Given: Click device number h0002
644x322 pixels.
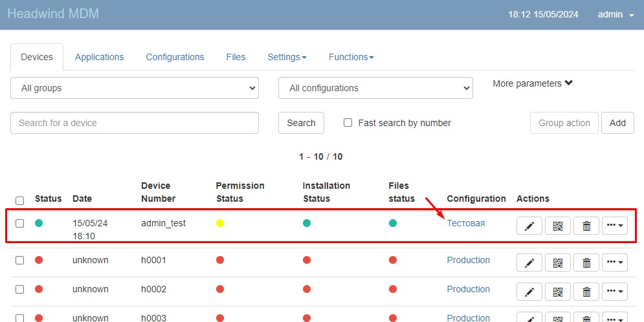Looking at the screenshot, I should tap(153, 289).
